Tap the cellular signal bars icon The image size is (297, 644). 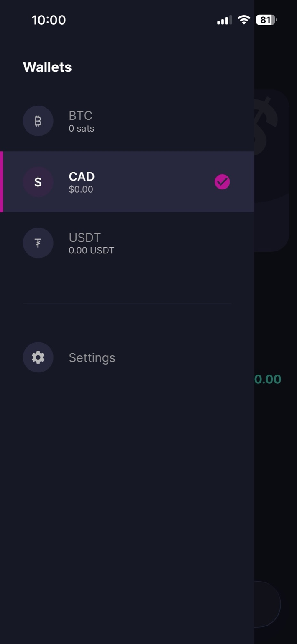[x=224, y=20]
